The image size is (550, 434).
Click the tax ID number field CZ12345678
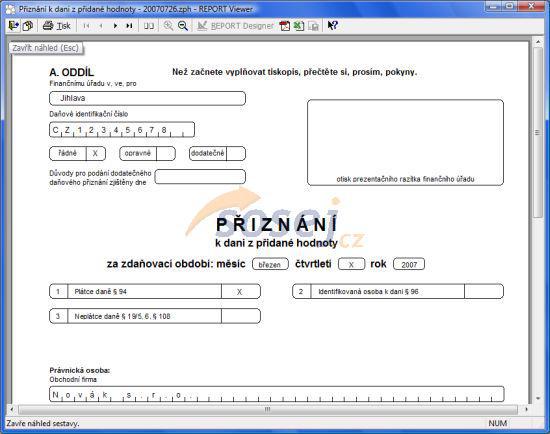[122, 130]
